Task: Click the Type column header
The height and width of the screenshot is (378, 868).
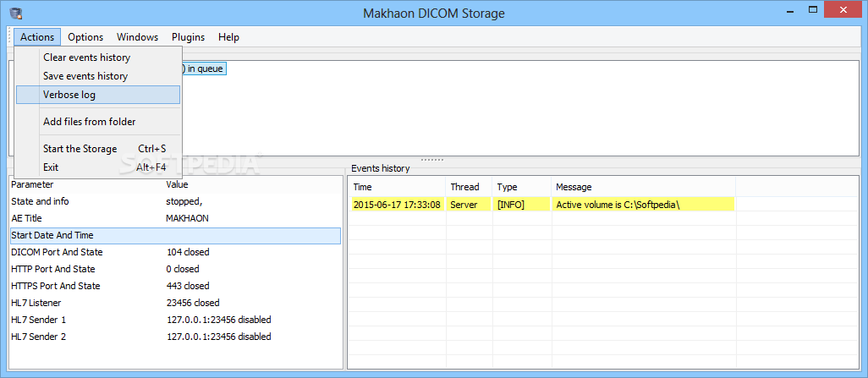Action: (x=521, y=187)
